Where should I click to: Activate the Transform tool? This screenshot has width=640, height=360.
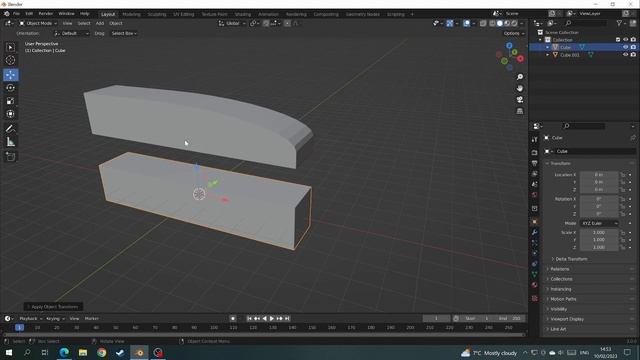click(x=11, y=114)
